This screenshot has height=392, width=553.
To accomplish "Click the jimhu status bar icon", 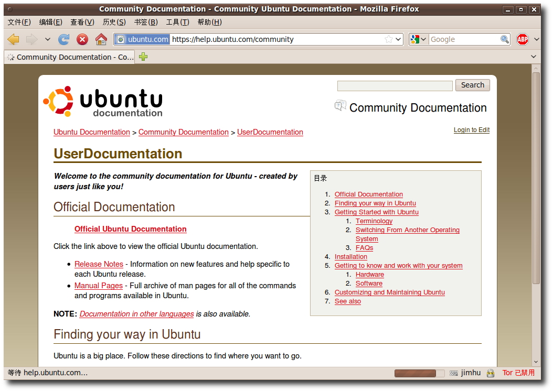I will (453, 373).
